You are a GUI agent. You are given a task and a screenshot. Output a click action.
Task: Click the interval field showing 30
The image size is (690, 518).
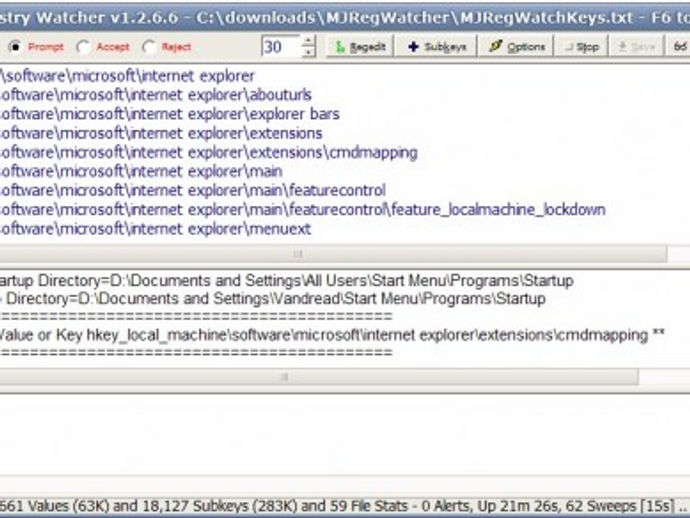[282, 47]
